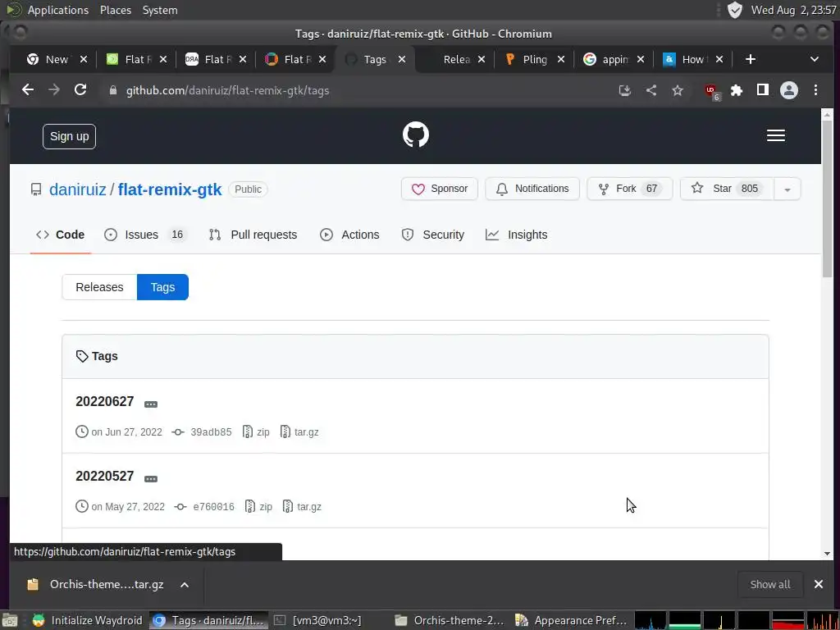Image resolution: width=840 pixels, height=630 pixels.
Task: Click the page vertical scrollbar thumb
Action: click(x=827, y=199)
